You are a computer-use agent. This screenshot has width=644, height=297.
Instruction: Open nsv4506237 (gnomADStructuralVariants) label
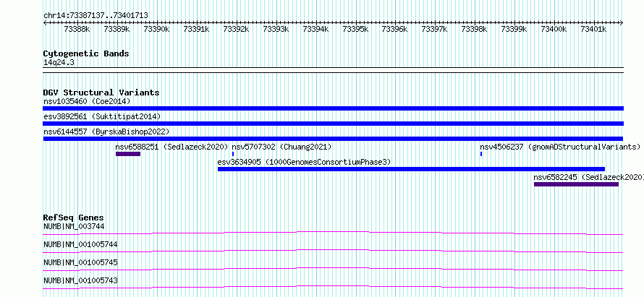560,147
